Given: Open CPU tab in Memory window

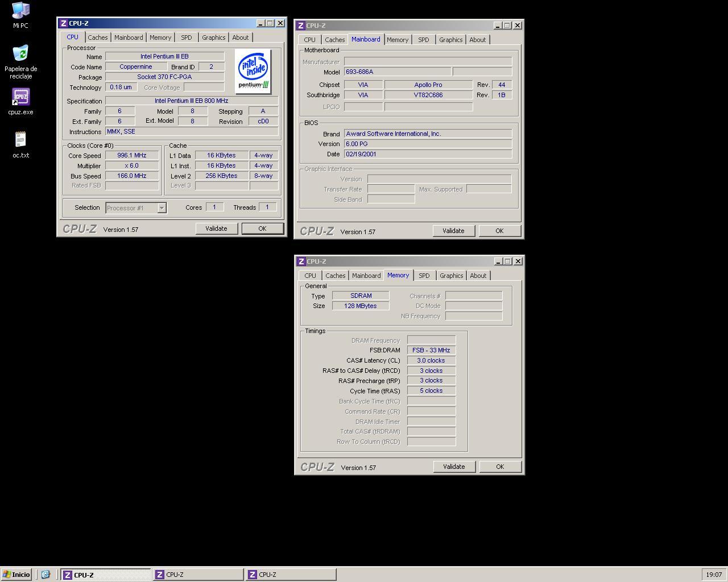Looking at the screenshot, I should pos(310,276).
